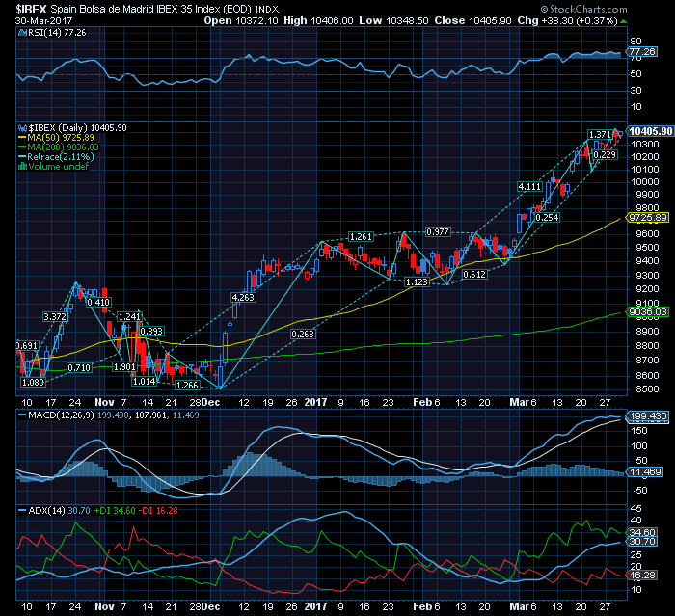Click the candlestick icon beside $IBEX (Daily)

22,128
